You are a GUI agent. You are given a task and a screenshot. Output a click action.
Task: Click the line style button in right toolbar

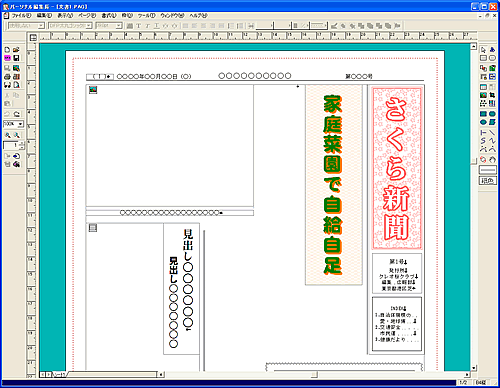pyautogui.click(x=488, y=170)
